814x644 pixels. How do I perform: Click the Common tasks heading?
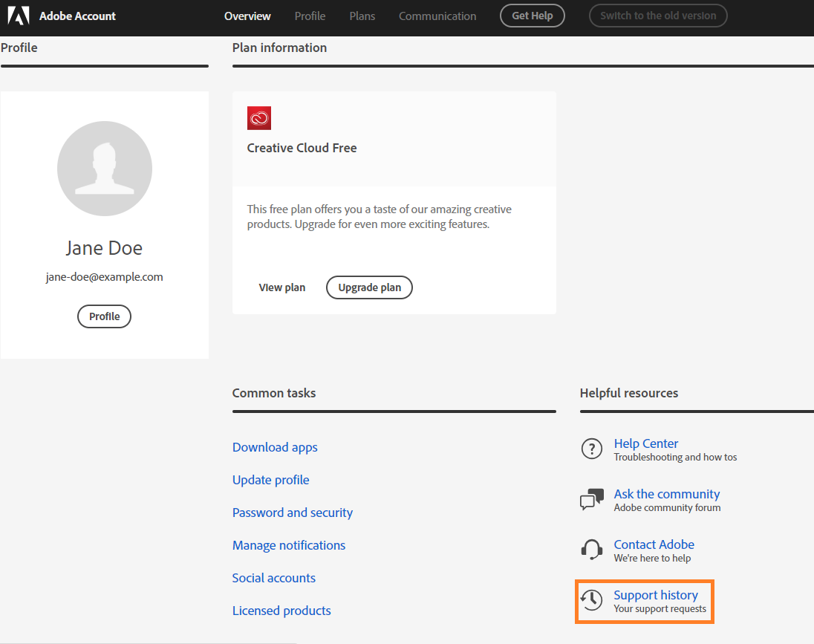pyautogui.click(x=273, y=393)
